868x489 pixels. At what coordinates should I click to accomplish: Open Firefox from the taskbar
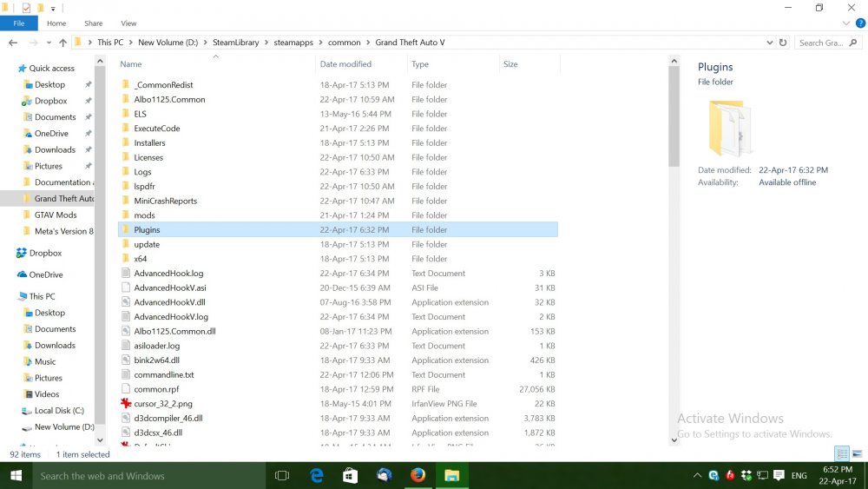pyautogui.click(x=418, y=475)
